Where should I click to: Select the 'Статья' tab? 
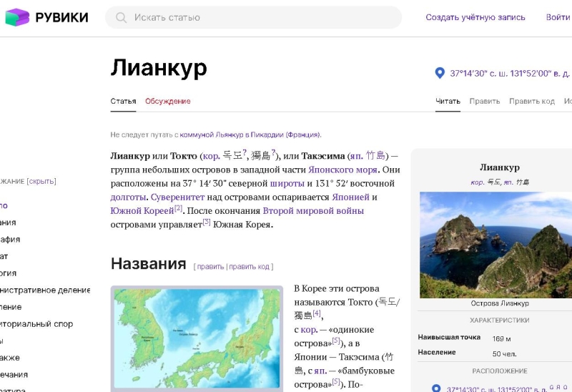pos(123,101)
